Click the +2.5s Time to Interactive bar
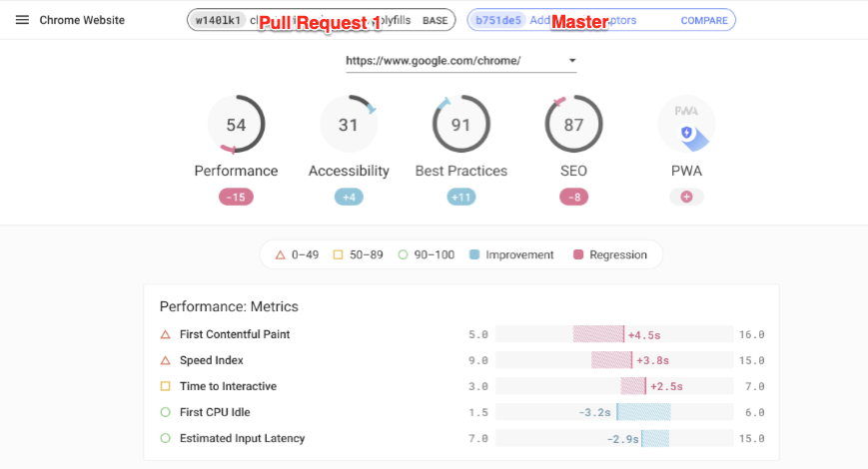The image size is (868, 469). (633, 386)
